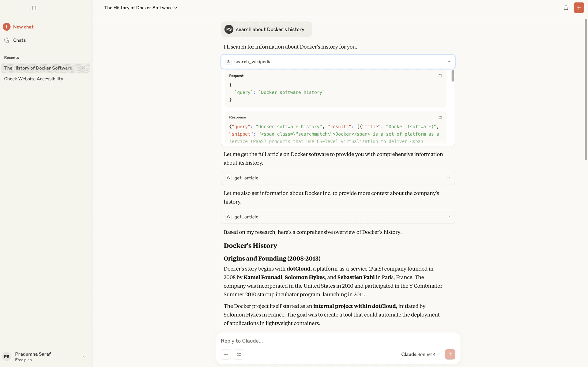Click the share icon in top bar
The height and width of the screenshot is (367, 588).
[566, 8]
